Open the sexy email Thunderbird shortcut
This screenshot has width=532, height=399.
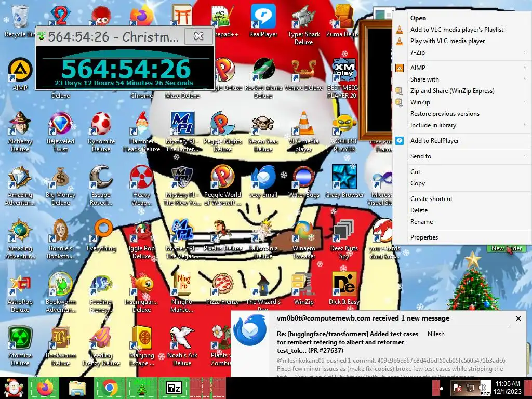point(263,181)
